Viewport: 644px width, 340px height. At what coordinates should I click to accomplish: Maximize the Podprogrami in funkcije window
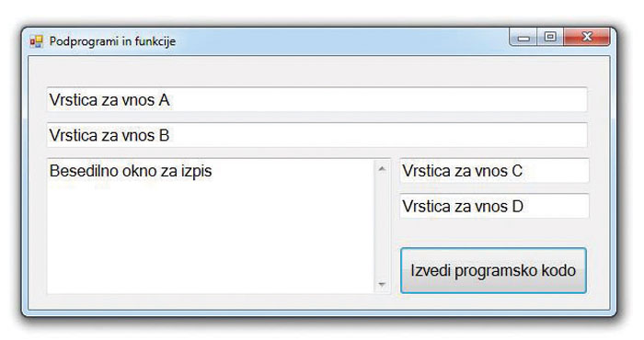tap(550, 38)
